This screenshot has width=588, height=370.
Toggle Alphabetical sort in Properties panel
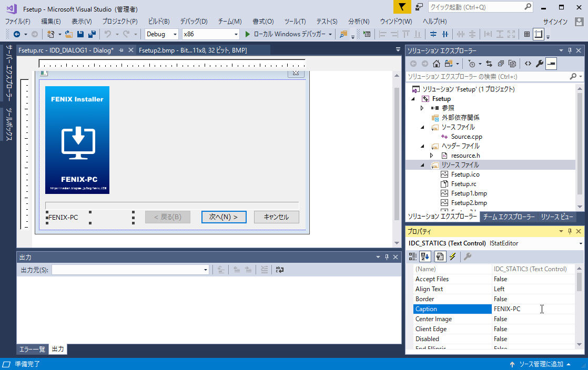(425, 256)
